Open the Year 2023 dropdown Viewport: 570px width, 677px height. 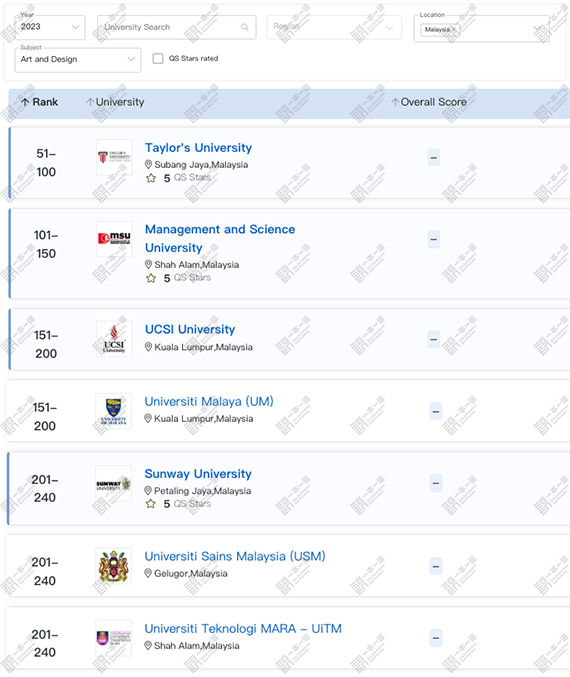(x=50, y=27)
